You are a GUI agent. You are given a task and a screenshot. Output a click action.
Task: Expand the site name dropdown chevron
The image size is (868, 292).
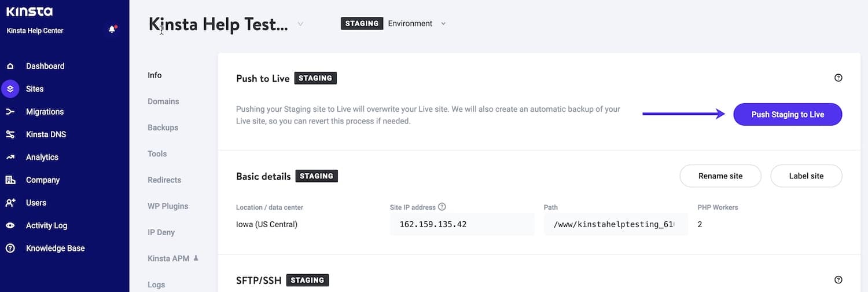coord(300,24)
